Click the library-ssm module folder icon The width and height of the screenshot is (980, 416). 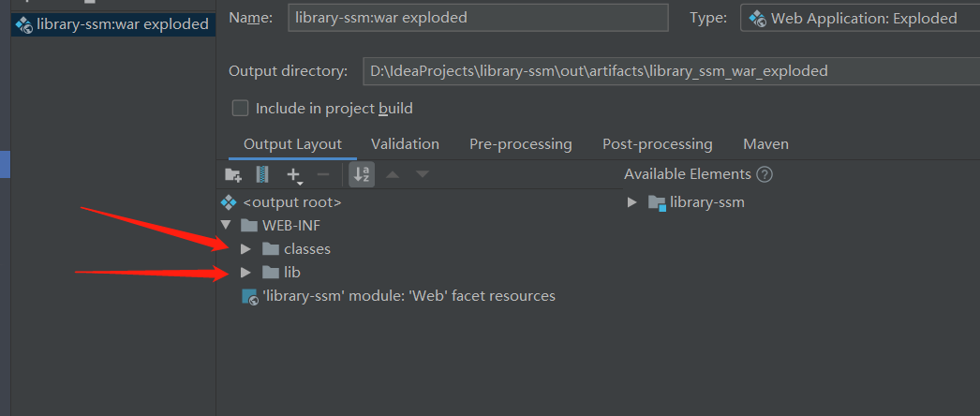click(657, 203)
